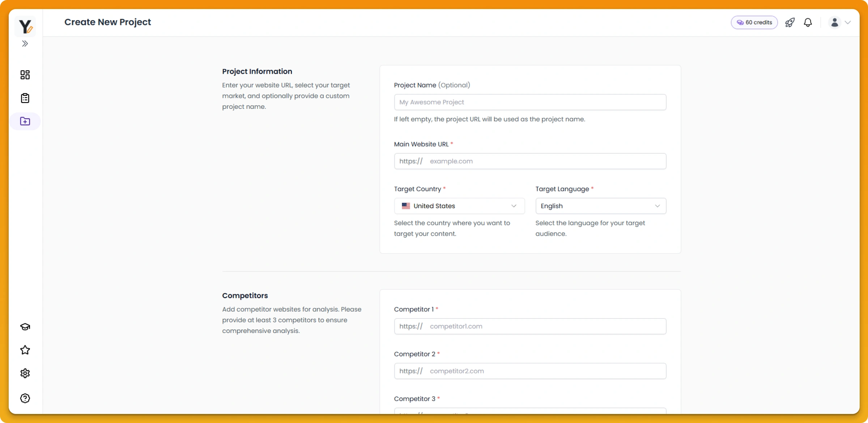Click the Competitor 2 URL field
Screen dimensions: 868x423
click(546, 371)
